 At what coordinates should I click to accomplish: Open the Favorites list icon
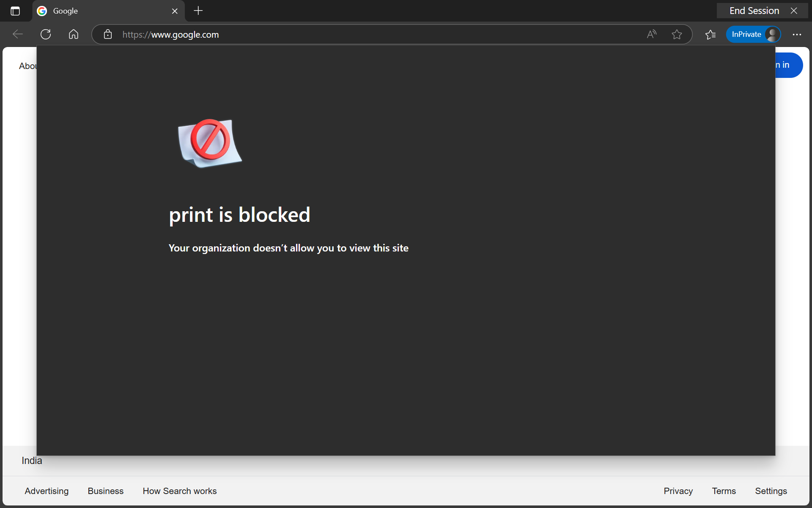point(710,34)
